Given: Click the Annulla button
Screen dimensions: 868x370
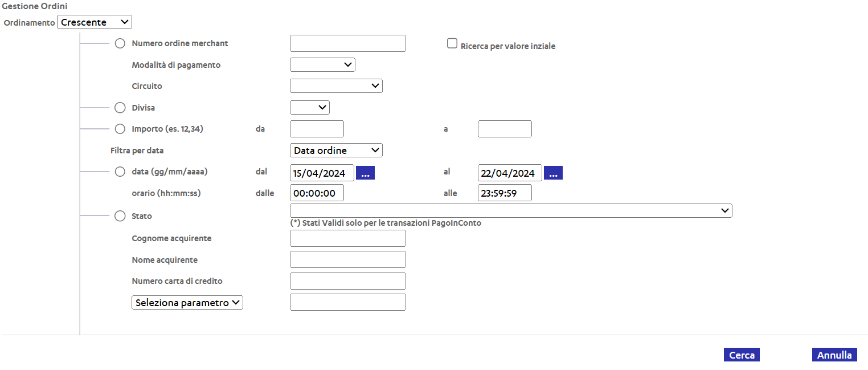Looking at the screenshot, I should click(834, 355).
